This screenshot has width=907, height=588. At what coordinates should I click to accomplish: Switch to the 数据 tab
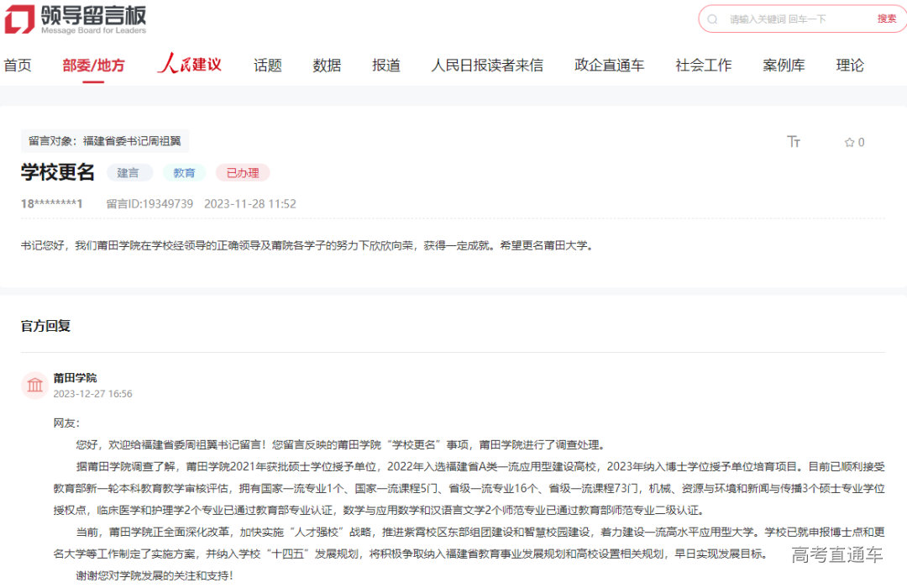click(x=327, y=65)
